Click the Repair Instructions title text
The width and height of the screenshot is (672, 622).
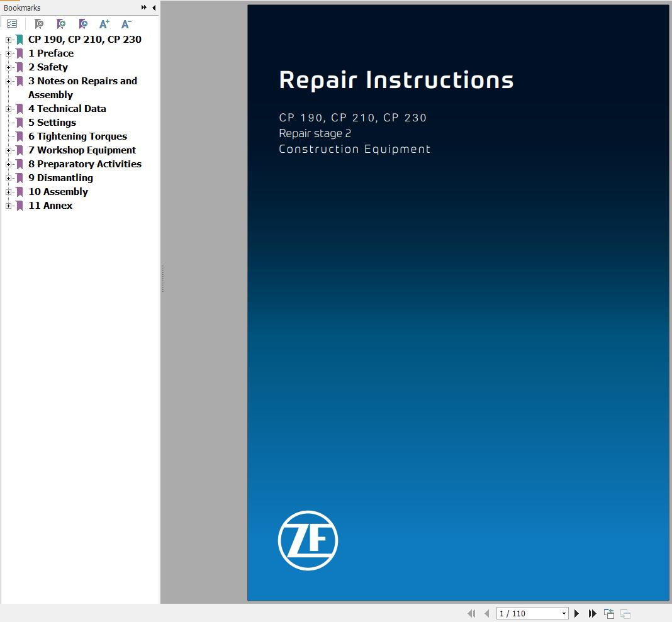396,80
